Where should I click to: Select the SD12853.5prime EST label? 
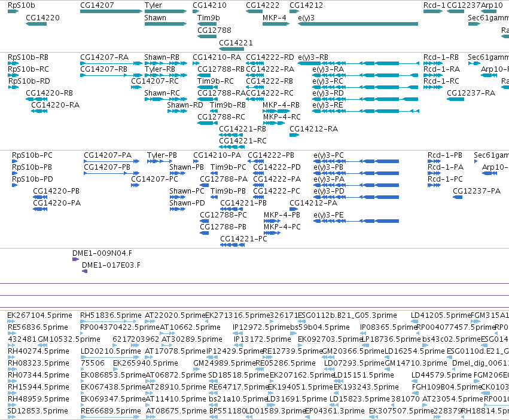click(x=38, y=411)
